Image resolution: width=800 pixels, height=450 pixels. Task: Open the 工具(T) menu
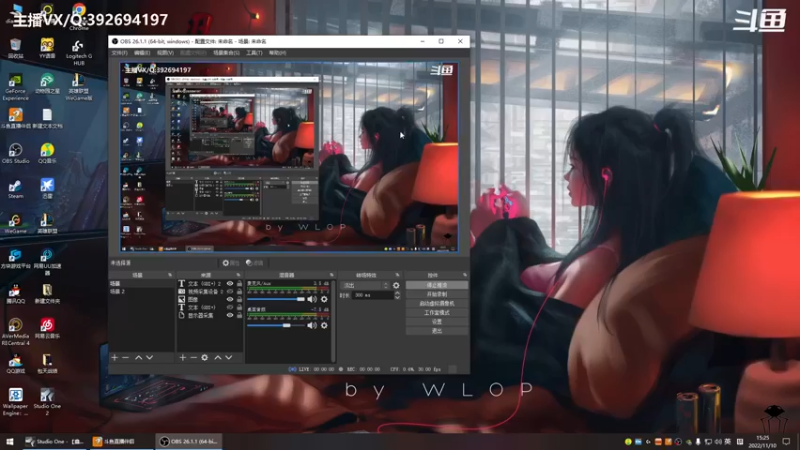click(254, 53)
